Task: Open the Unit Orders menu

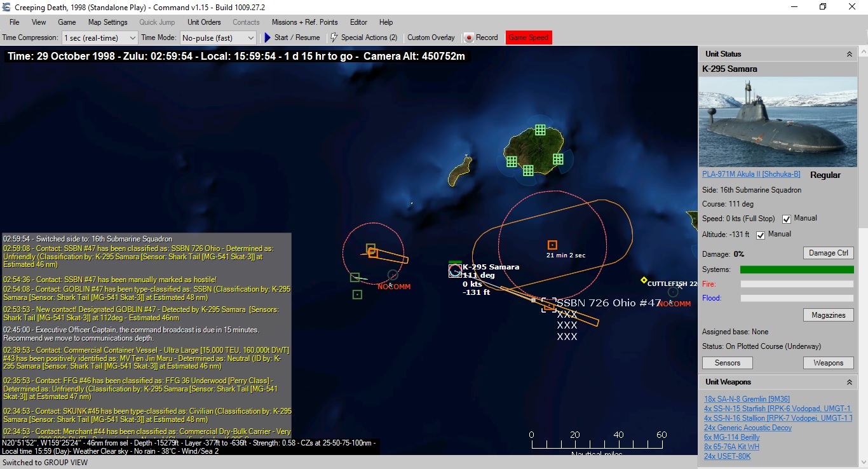Action: click(x=204, y=22)
